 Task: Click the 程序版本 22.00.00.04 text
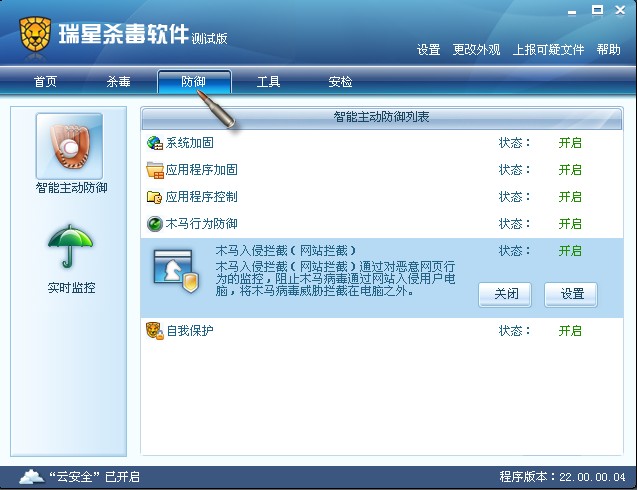[x=563, y=477]
